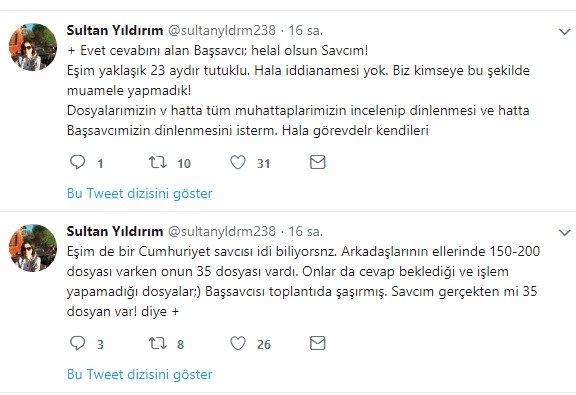The height and width of the screenshot is (395, 576).
Task: Open first tweet's '16 sa.' timestamp
Action: pyautogui.click(x=305, y=30)
